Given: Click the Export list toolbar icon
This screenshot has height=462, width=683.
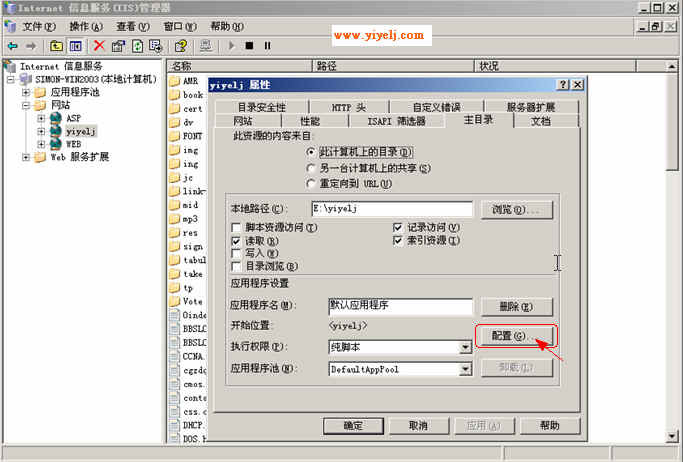Looking at the screenshot, I should point(156,46).
